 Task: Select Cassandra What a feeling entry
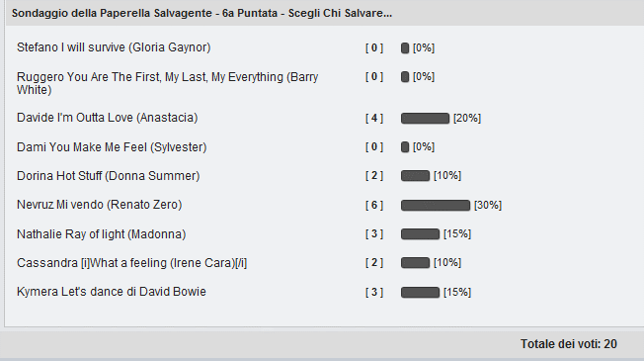point(131,263)
